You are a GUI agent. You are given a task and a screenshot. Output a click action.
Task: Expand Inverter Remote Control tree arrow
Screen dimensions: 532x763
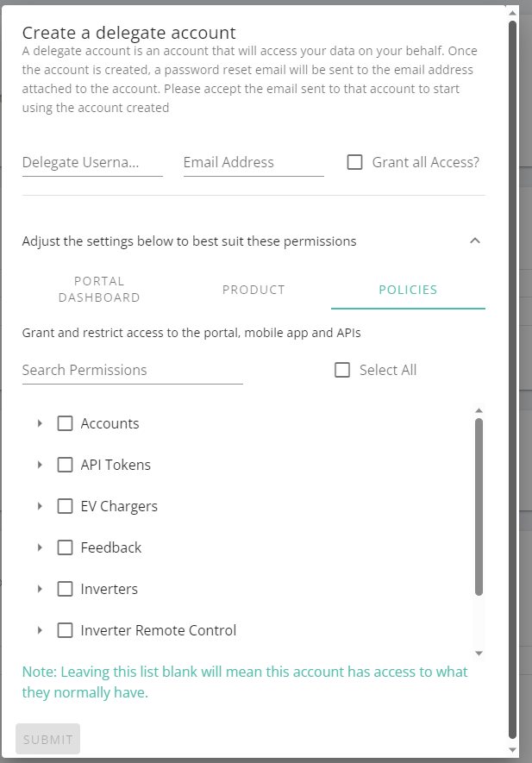tap(40, 630)
